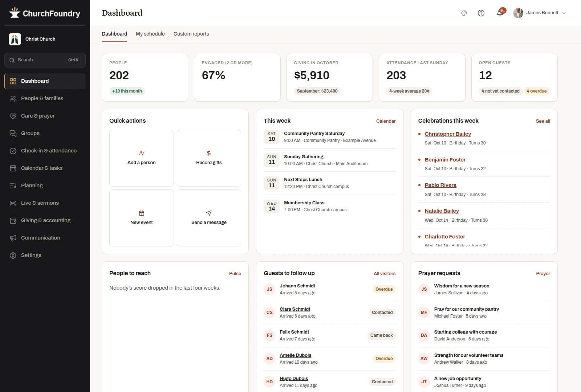Viewport: 581px width, 392px height.
Task: Click Record gifts quick action
Action: (x=209, y=158)
